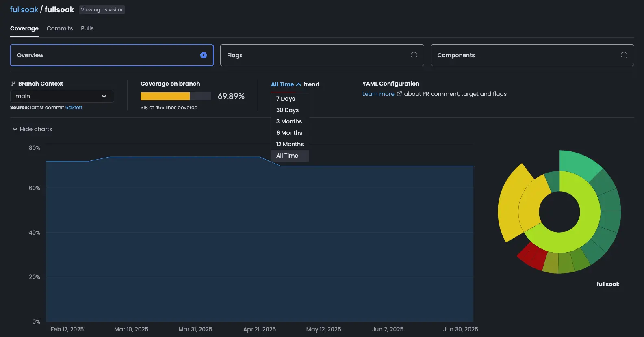The height and width of the screenshot is (337, 644).
Task: Select the Overview radio button
Action: [x=204, y=55]
